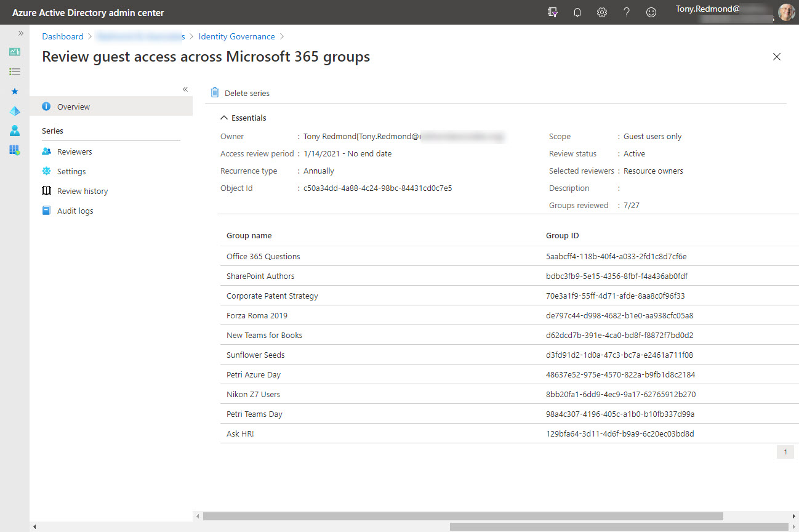Select the Corporate Patent Strategy group row

point(272,296)
